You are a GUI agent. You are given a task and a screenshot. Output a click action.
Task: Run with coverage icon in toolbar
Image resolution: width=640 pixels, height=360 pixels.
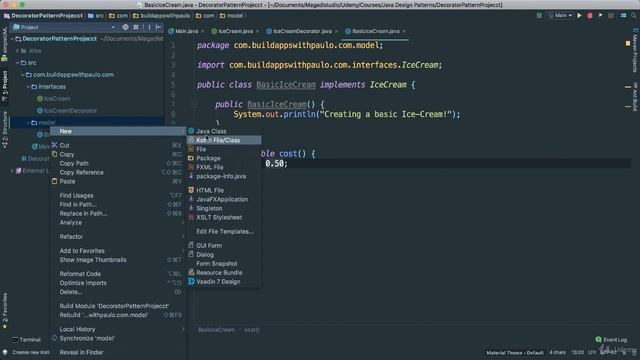tap(600, 16)
